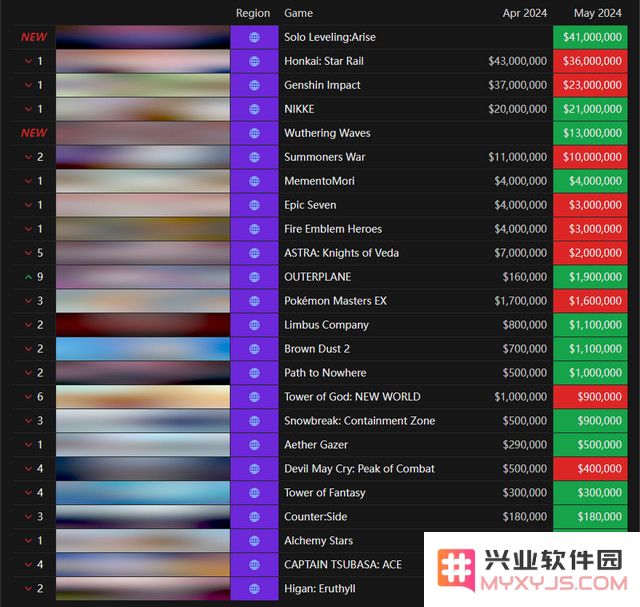The width and height of the screenshot is (640, 607).
Task: Click the globe region icon for OUTERPLANE
Action: [254, 277]
